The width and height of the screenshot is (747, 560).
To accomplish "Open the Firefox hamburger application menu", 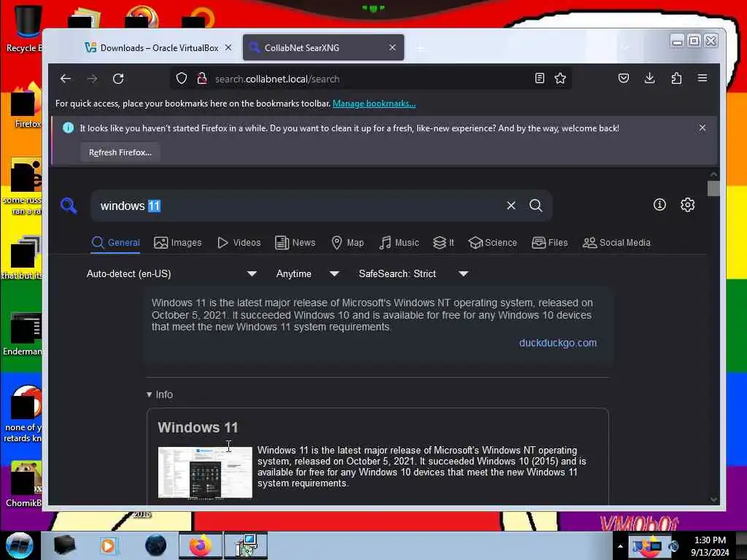I will click(x=703, y=78).
